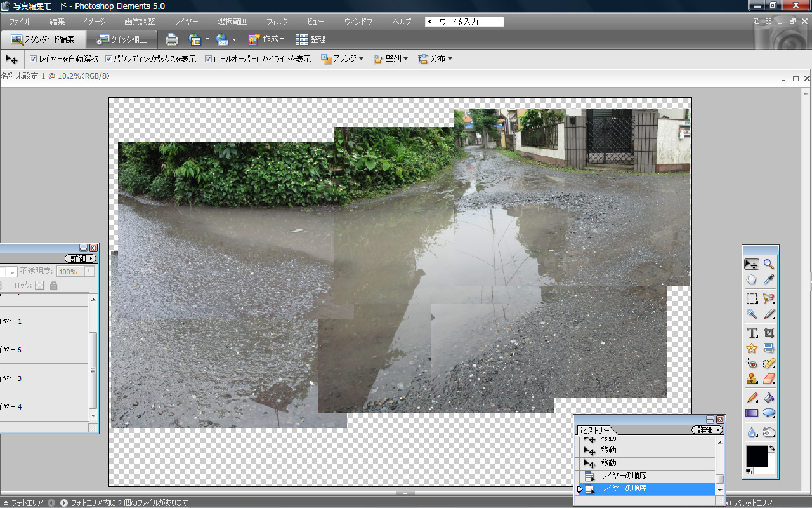Toggle the パレットエリア button in the status bar
The height and width of the screenshot is (508, 812).
(750, 503)
